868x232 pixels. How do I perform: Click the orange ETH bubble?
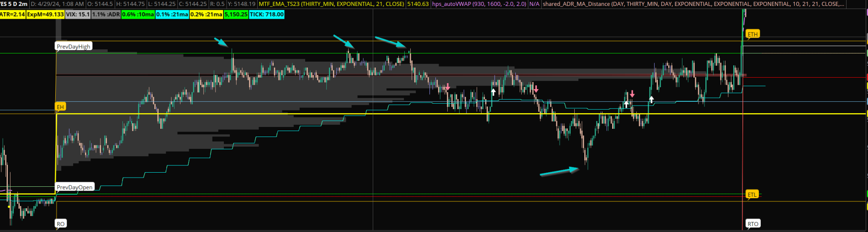pyautogui.click(x=752, y=34)
